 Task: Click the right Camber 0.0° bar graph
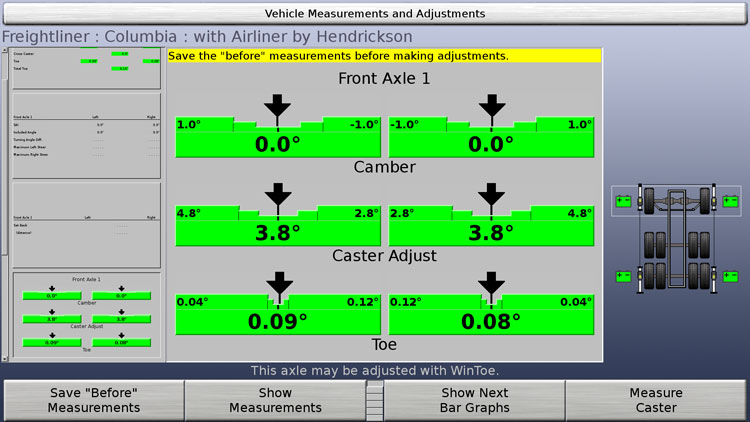tap(491, 138)
